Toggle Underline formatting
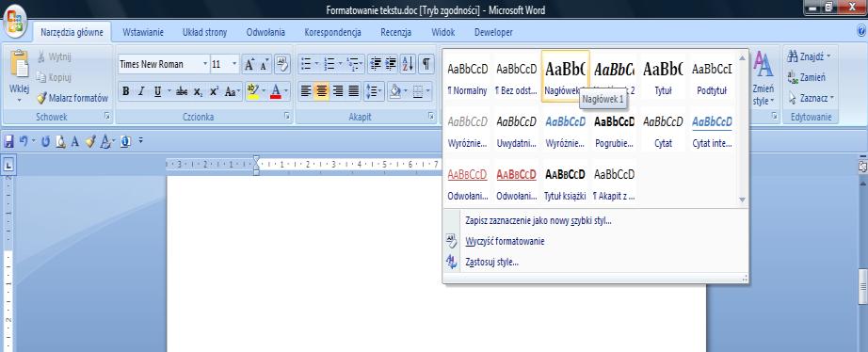The height and width of the screenshot is (352, 868). 157,92
